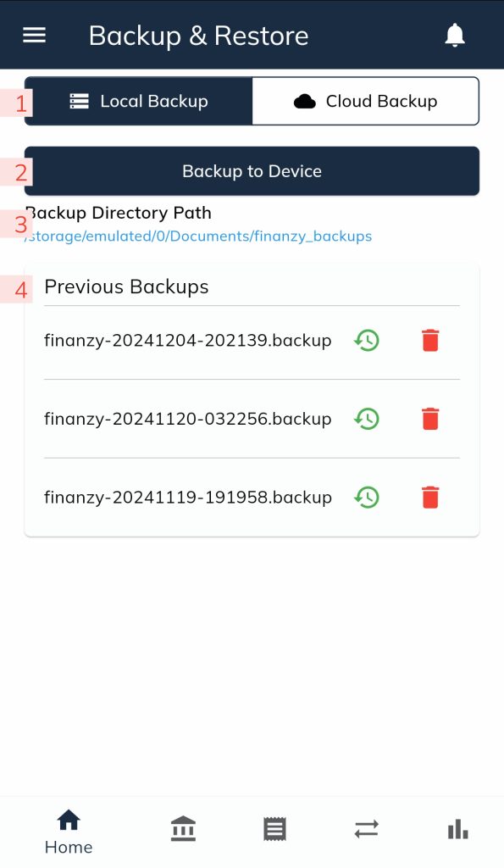This screenshot has height=868, width=504.
Task: Open the backup directory path link
Action: coord(198,236)
